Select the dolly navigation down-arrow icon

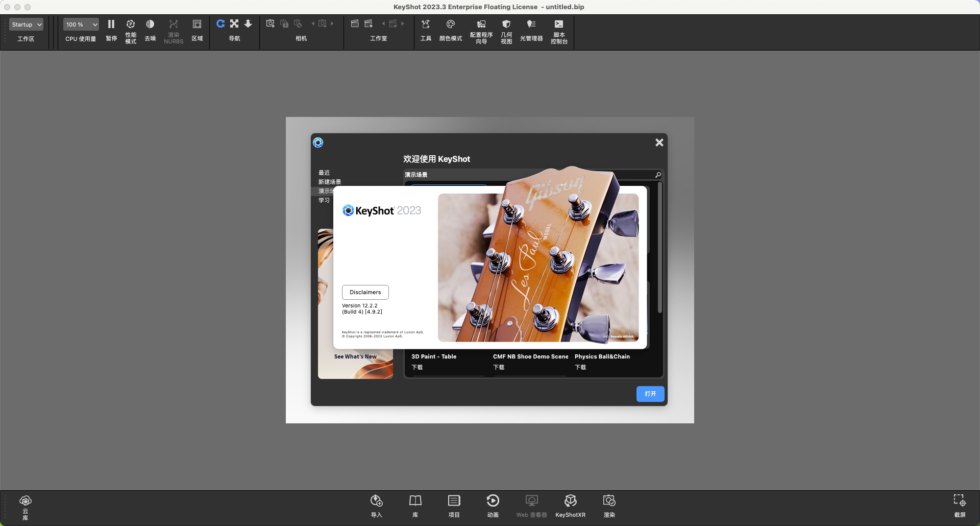248,23
